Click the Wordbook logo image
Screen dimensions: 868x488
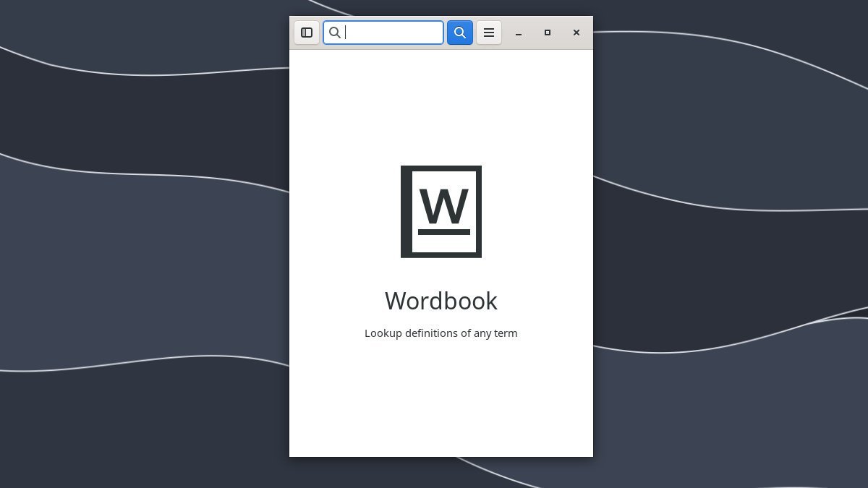coord(441,212)
